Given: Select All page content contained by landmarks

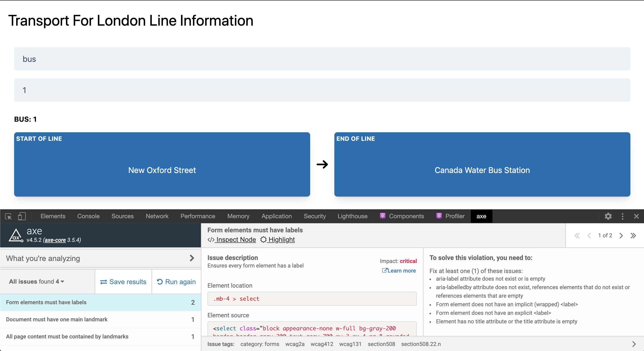Looking at the screenshot, I should (x=100, y=336).
